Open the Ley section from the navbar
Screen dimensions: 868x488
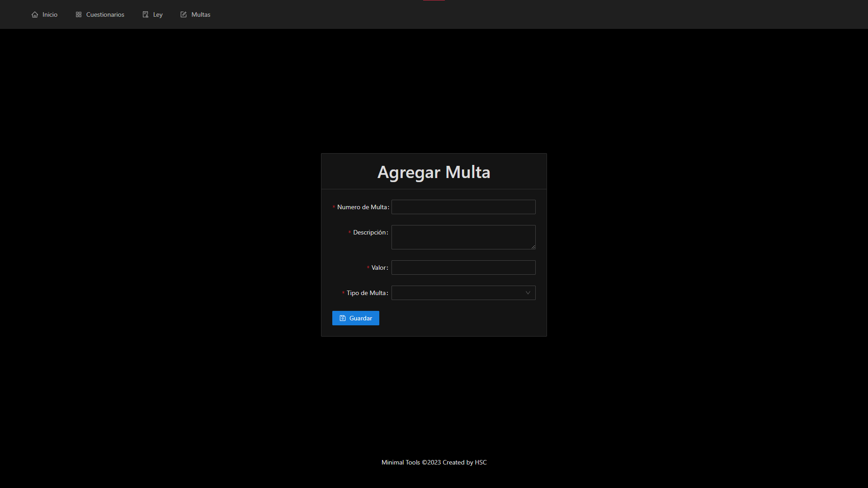157,14
